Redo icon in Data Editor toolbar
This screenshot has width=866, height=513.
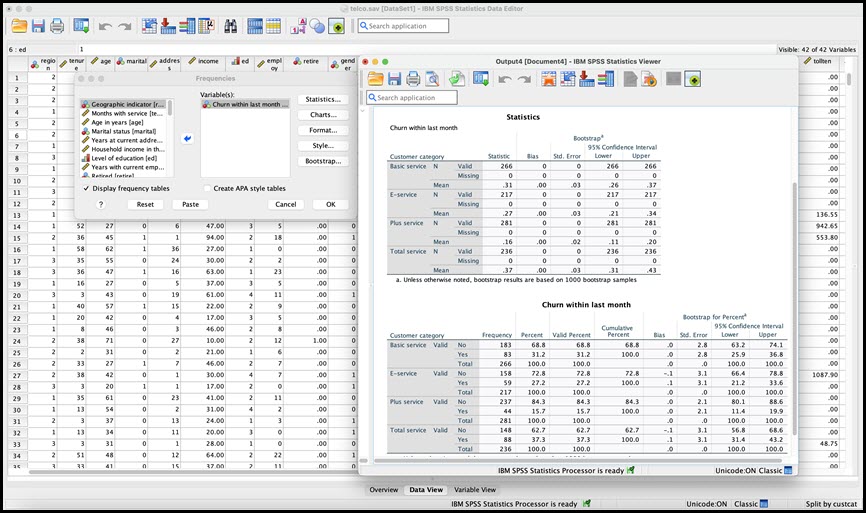(x=125, y=26)
